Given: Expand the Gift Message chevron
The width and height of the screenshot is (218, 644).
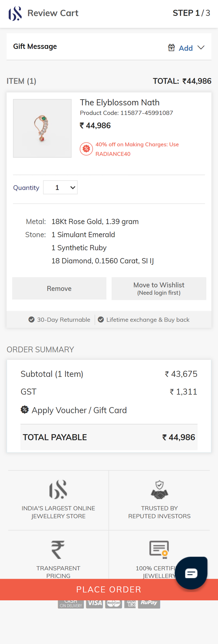Looking at the screenshot, I should click(201, 47).
